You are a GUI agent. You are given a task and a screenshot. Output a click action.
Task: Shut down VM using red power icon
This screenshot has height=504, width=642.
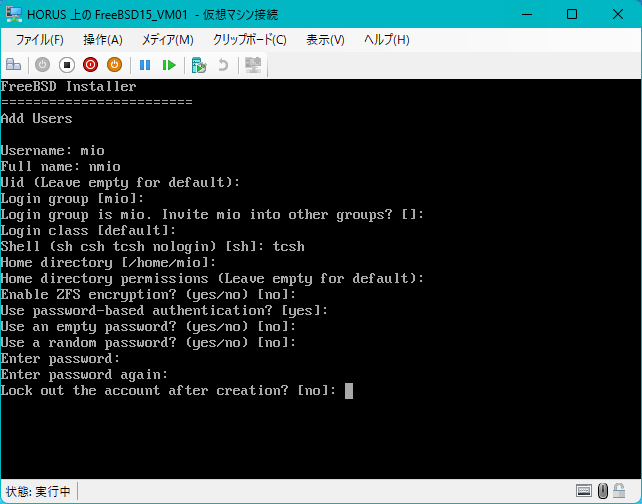(x=90, y=65)
